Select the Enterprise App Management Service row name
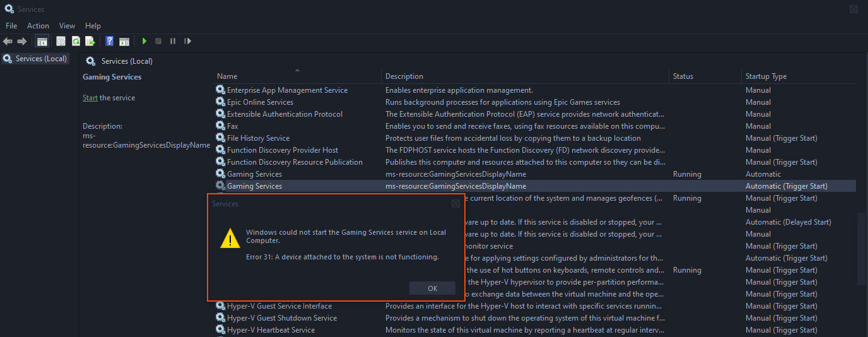 (287, 90)
